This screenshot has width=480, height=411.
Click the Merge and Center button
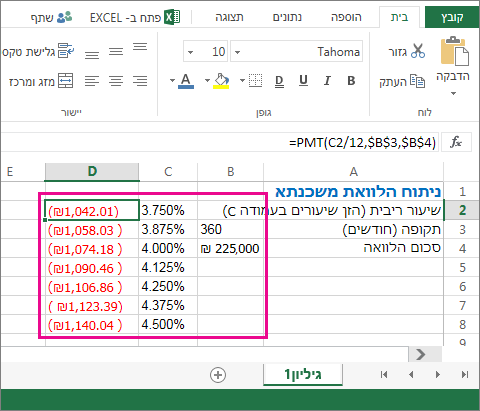(41, 81)
